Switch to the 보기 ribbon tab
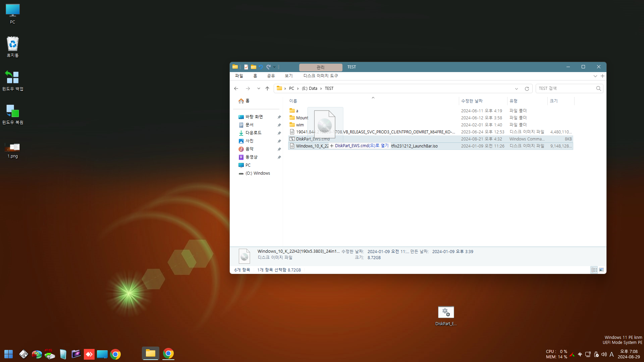 289,76
